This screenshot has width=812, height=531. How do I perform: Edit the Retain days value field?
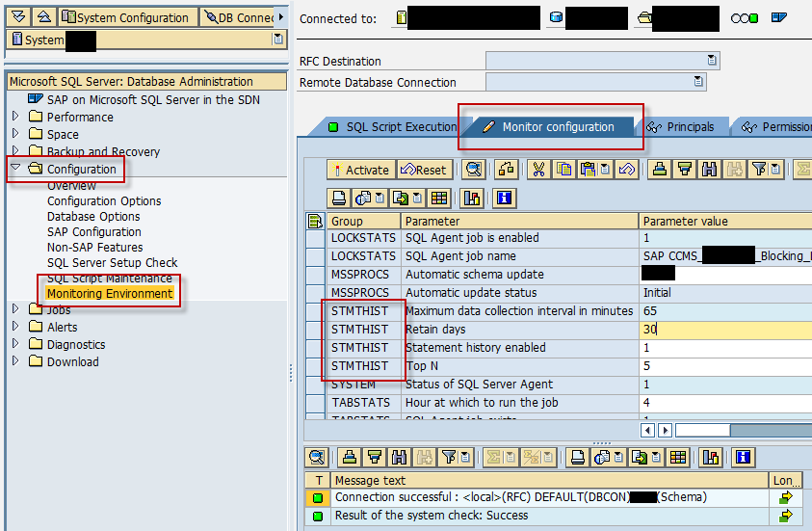tap(725, 330)
